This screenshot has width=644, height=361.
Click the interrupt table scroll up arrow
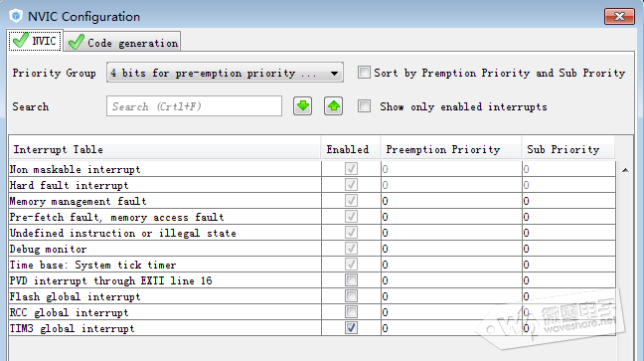click(625, 170)
